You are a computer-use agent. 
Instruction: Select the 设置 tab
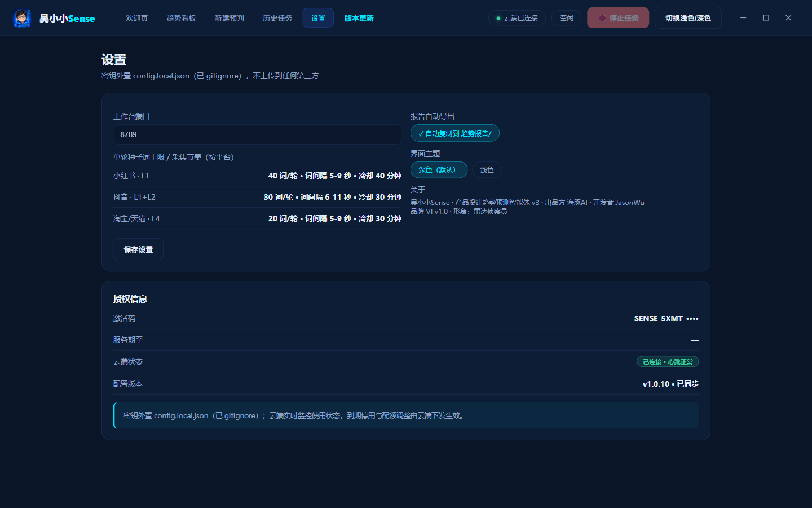[318, 18]
